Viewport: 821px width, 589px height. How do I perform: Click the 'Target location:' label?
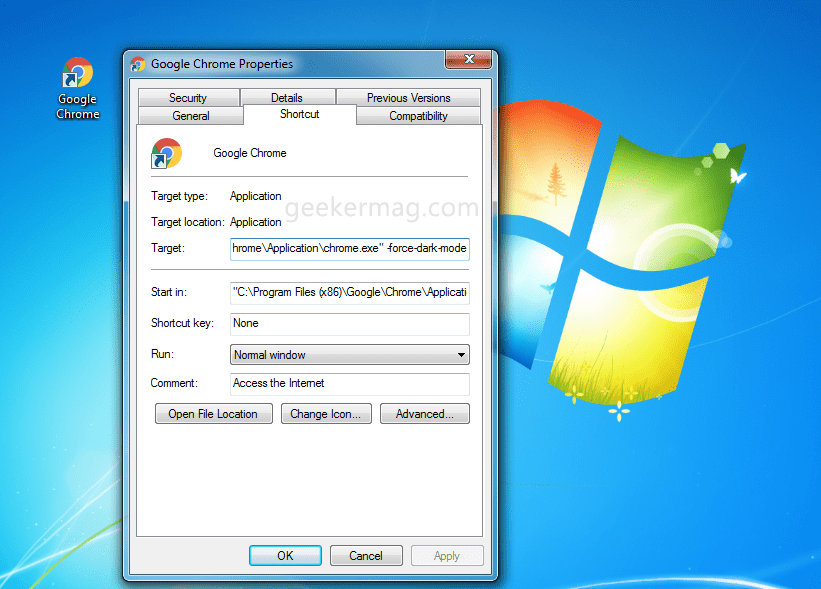187,222
